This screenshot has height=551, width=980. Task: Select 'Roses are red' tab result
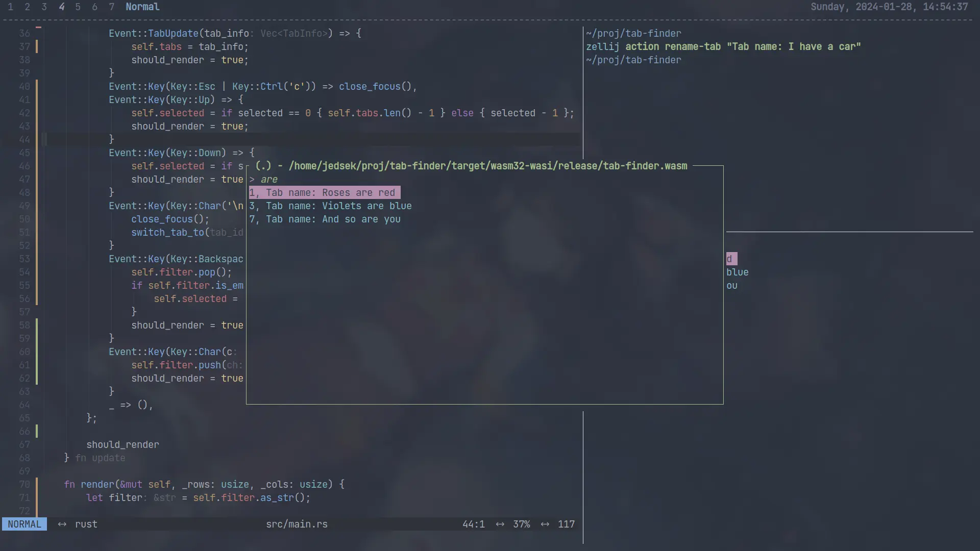click(325, 193)
